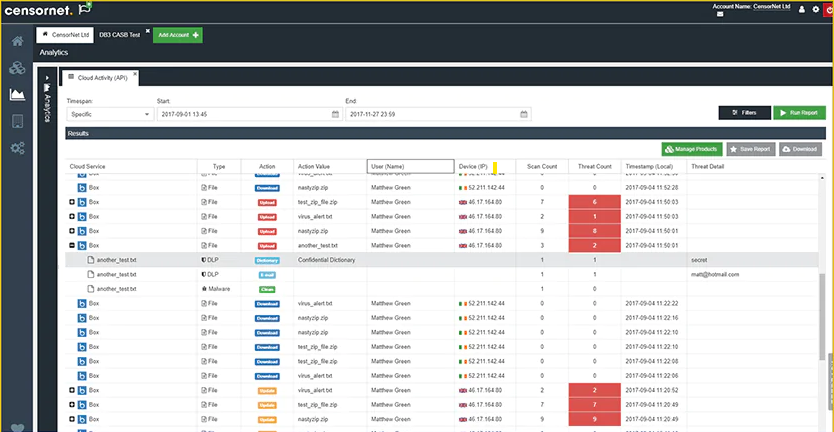
Task: Open the calendar picker for End date
Action: point(523,114)
